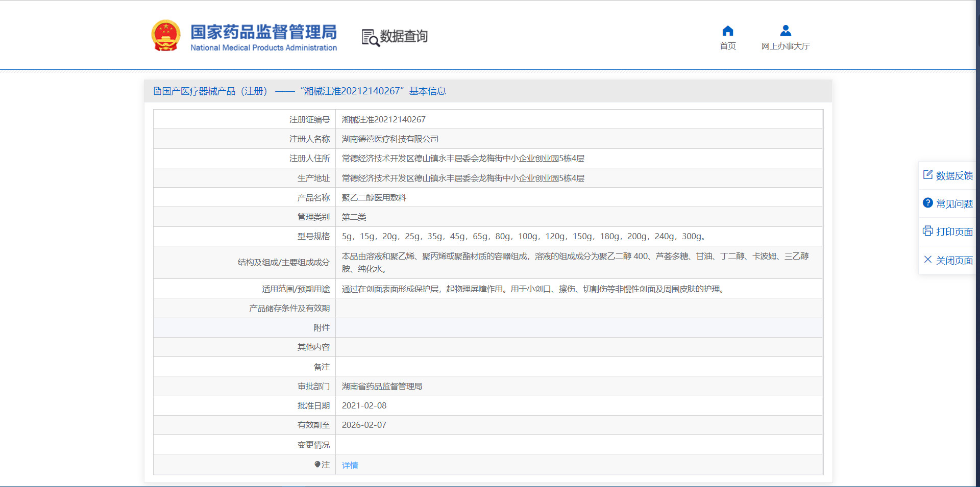Click the 打印页面 printer icon
Viewport: 980px width, 487px height.
[928, 231]
